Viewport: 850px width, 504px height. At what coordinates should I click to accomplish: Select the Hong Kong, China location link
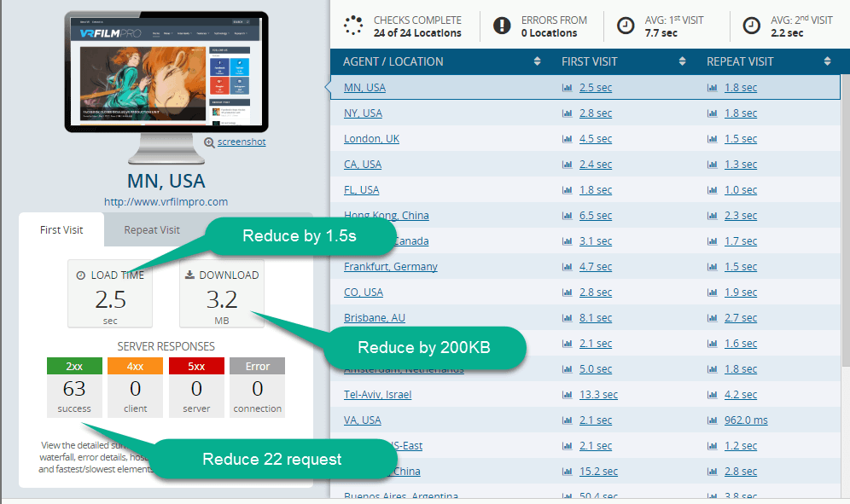click(x=386, y=216)
